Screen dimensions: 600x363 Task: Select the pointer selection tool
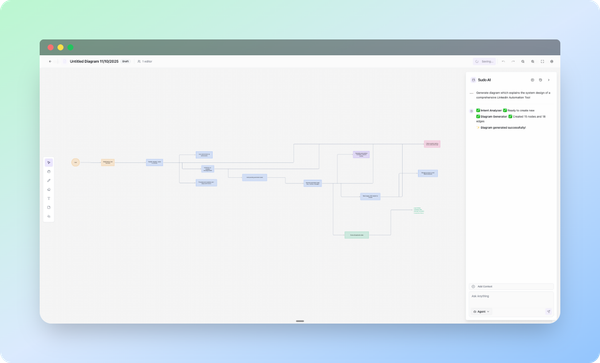click(49, 163)
